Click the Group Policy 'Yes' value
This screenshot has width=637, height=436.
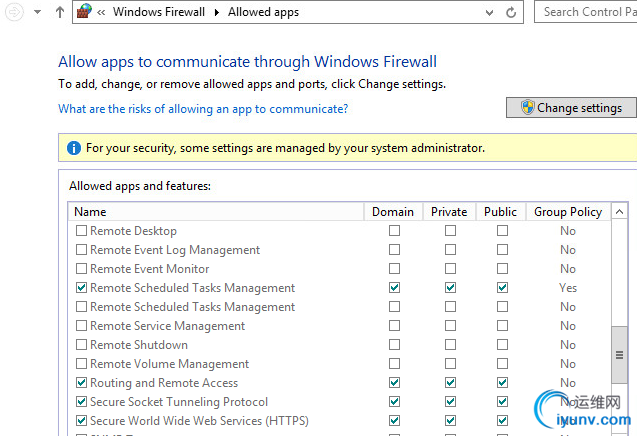[x=568, y=288]
